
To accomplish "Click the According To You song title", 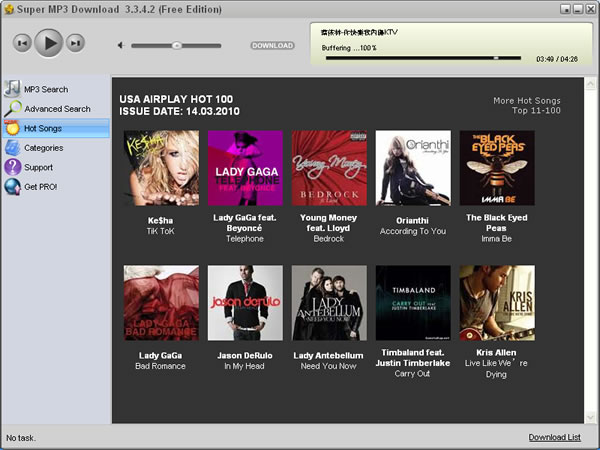I will (x=413, y=231).
